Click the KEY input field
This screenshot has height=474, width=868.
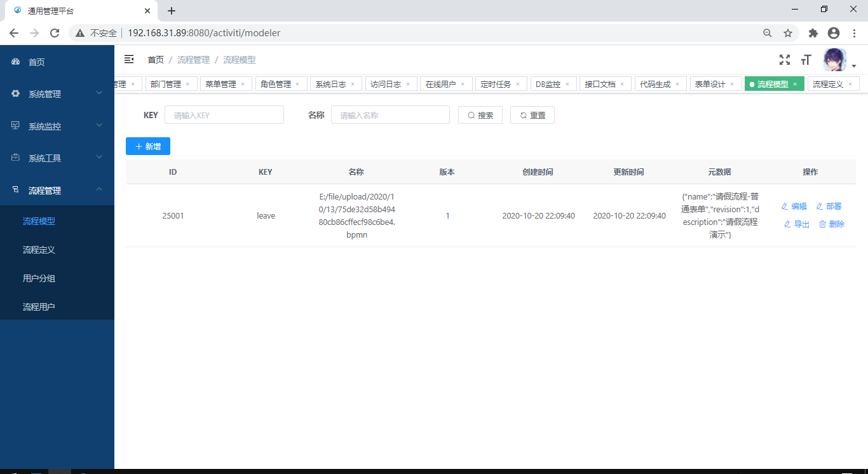(224, 114)
